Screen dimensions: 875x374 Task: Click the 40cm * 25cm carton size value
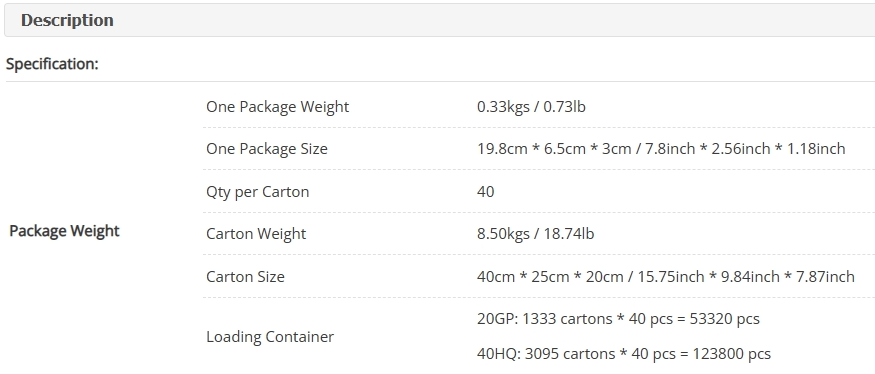coord(666,277)
